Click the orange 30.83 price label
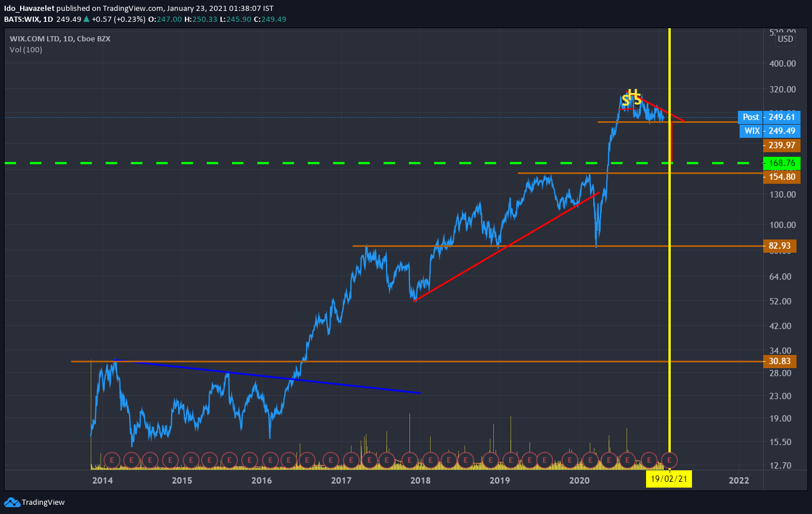Viewport: 812px width, 514px height. coord(780,361)
